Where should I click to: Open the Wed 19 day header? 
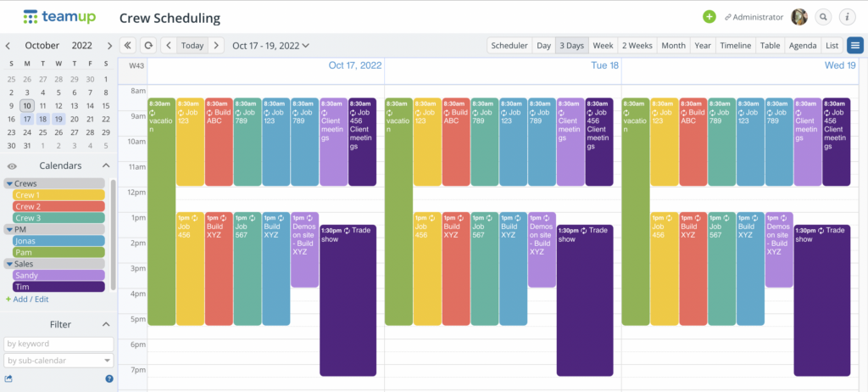(840, 65)
